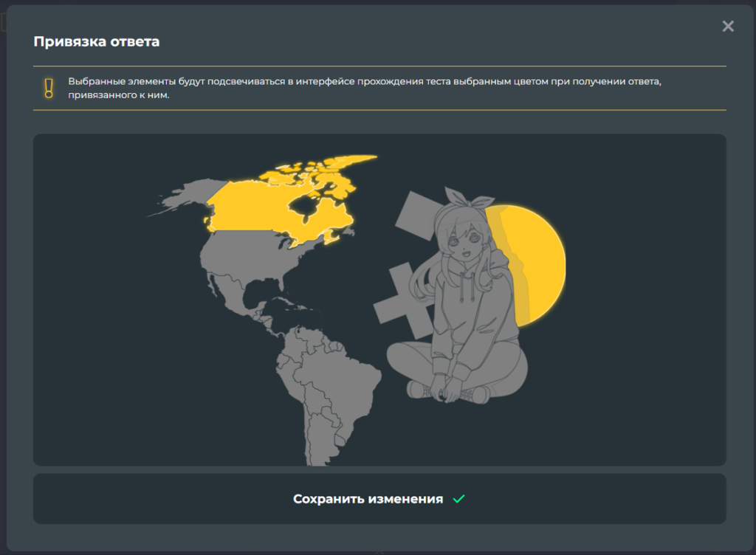Click the girl's crossed sneakers
Viewport: 756px width, 555px height.
450,391
